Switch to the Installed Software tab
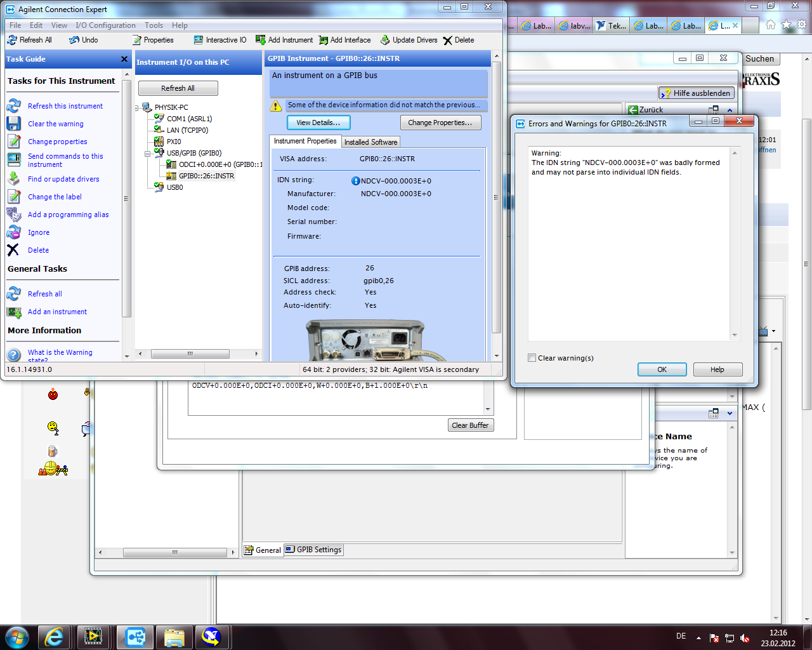Image resolution: width=812 pixels, height=650 pixels. coord(371,142)
